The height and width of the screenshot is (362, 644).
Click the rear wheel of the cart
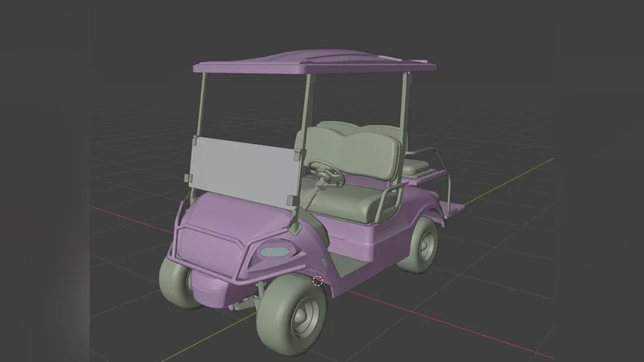coord(421,245)
